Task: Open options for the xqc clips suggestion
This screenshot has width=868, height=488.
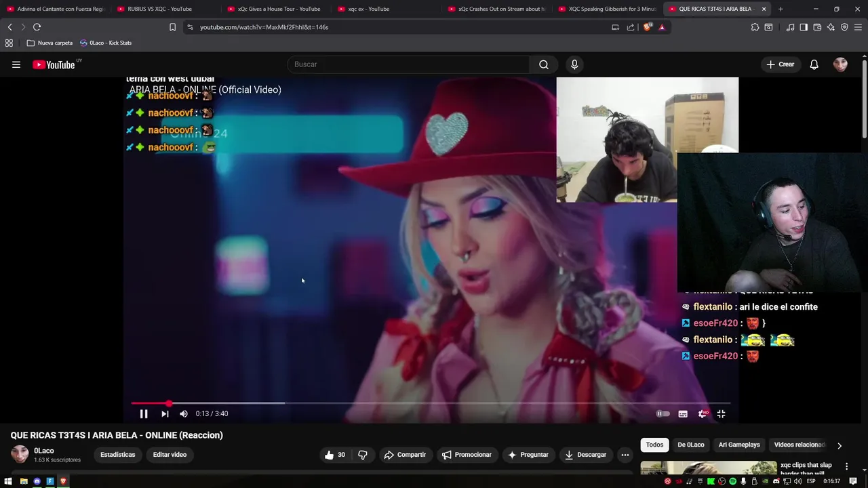Action: click(846, 466)
